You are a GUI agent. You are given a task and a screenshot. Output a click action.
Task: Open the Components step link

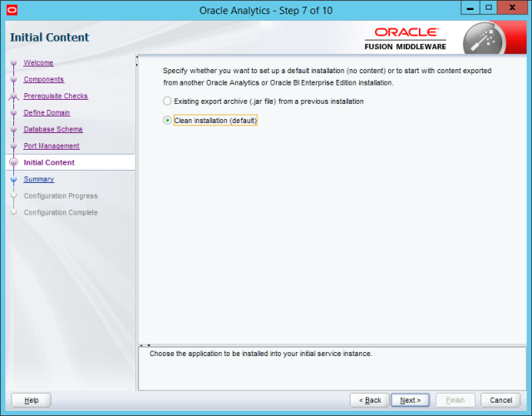coord(44,80)
